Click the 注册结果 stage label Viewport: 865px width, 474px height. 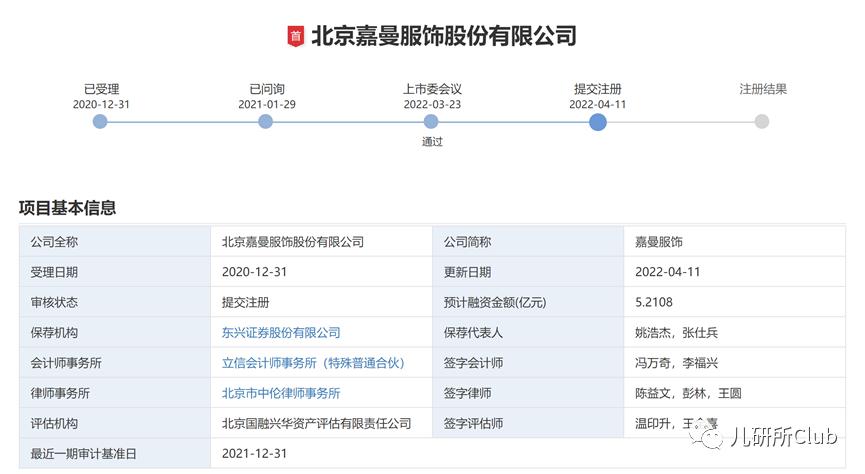tap(763, 89)
